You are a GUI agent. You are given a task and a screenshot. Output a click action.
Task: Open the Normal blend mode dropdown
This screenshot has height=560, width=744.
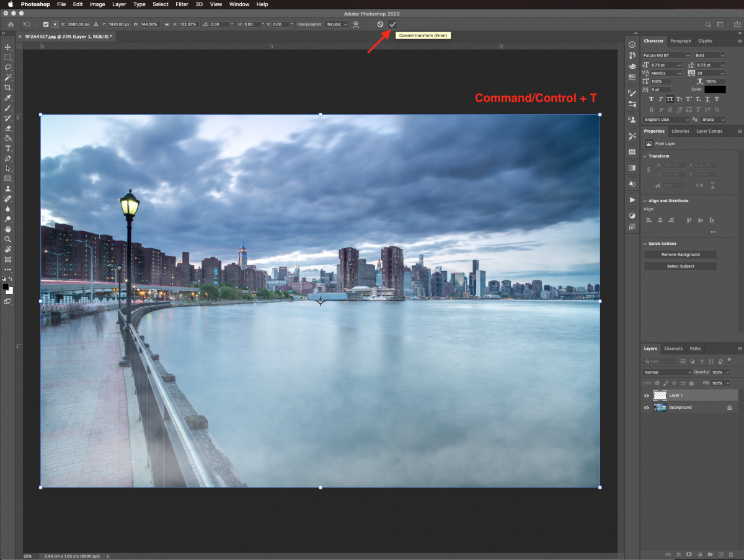(667, 372)
